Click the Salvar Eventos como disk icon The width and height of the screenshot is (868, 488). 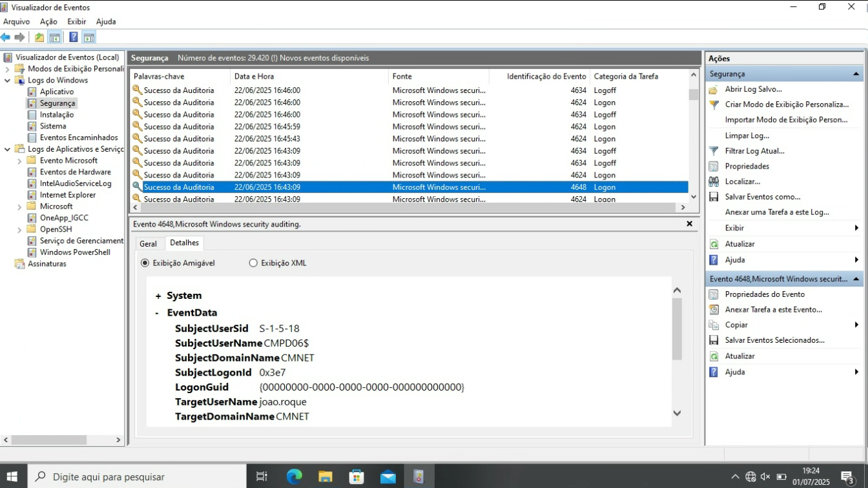click(x=714, y=197)
